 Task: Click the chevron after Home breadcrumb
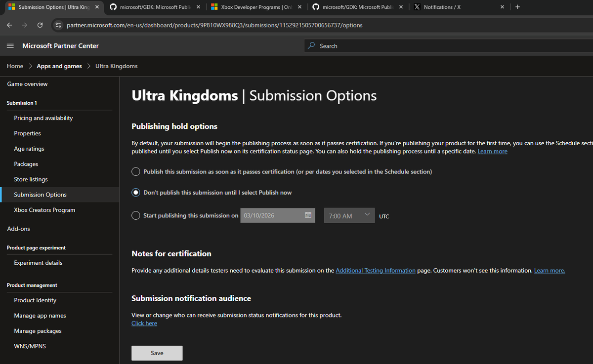click(30, 66)
